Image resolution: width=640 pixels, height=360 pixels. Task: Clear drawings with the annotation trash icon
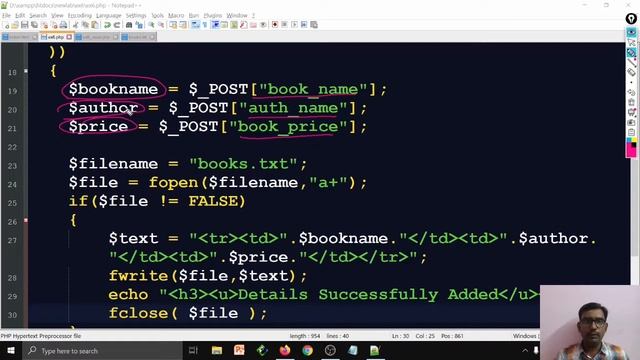pos(631,102)
